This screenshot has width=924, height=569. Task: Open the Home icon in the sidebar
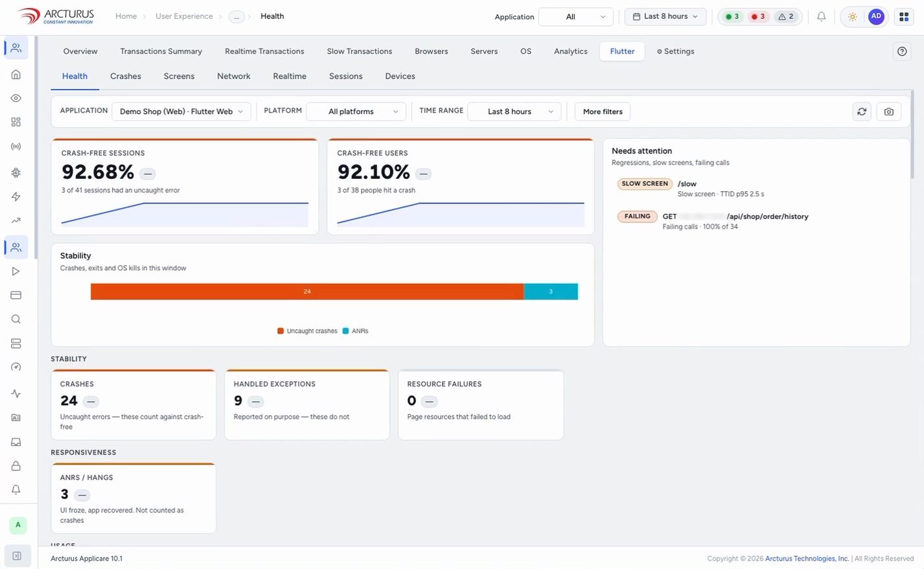16,75
